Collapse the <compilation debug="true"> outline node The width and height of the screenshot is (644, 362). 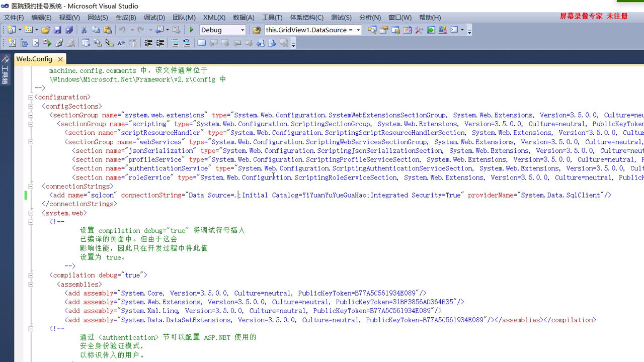click(31, 276)
